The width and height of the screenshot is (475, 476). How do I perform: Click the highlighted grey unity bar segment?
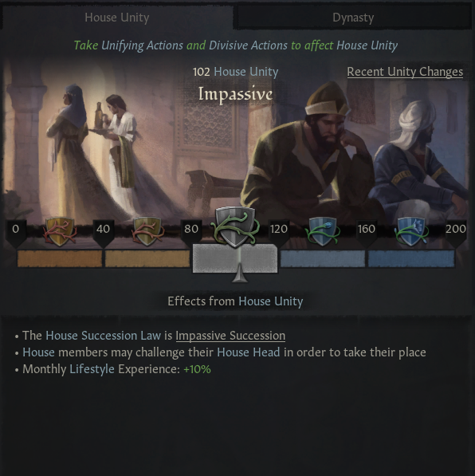(x=235, y=258)
